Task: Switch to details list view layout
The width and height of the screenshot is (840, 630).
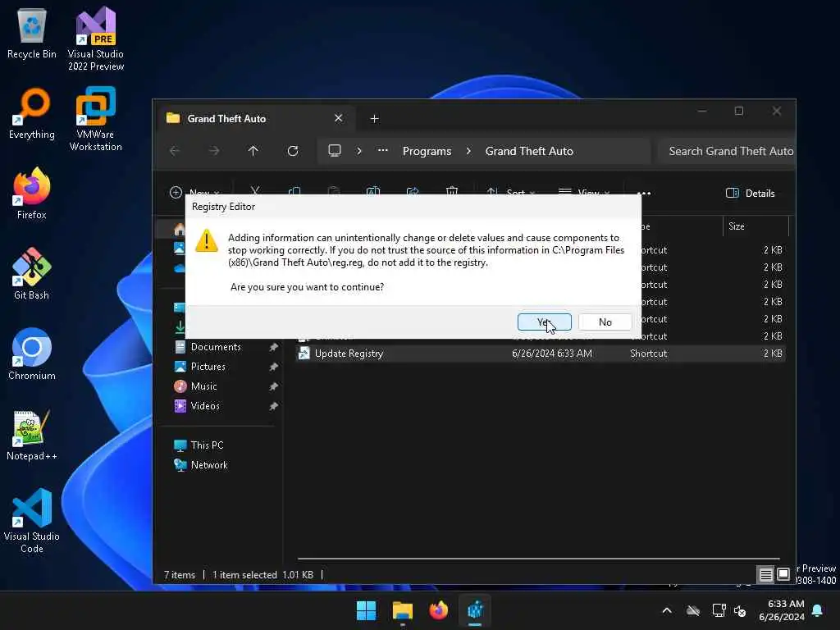Action: point(766,575)
